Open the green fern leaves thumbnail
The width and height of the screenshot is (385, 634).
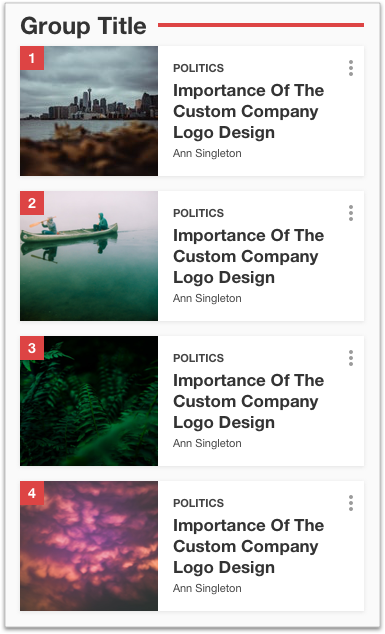pyautogui.click(x=89, y=401)
